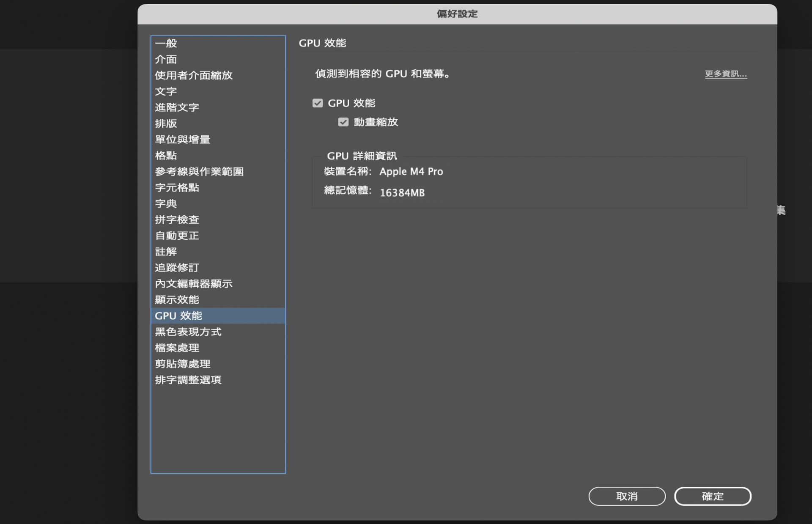Click the 取消 button to cancel
The height and width of the screenshot is (524, 812).
pyautogui.click(x=627, y=496)
